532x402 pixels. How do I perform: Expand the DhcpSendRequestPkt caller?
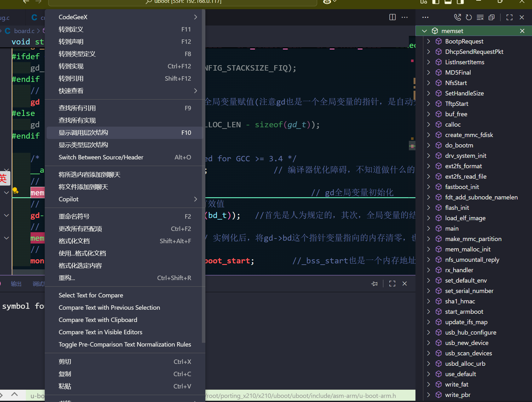point(428,52)
